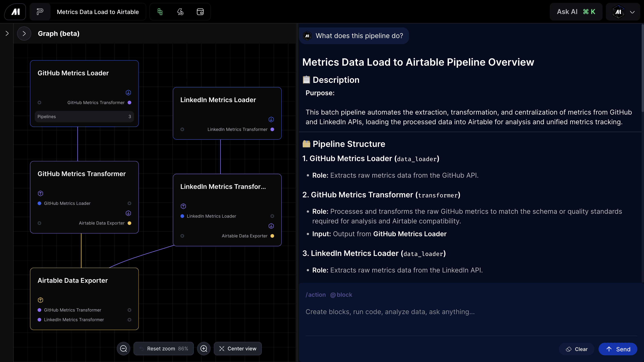The height and width of the screenshot is (362, 644).
Task: Click LinkedIn Metrics Transformer input row in exporter
Action: tap(84, 320)
